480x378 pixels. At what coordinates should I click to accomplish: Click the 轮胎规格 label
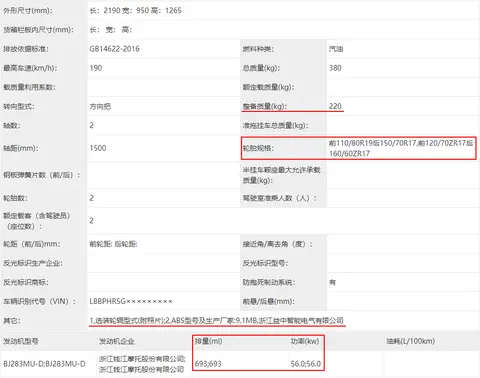click(258, 148)
